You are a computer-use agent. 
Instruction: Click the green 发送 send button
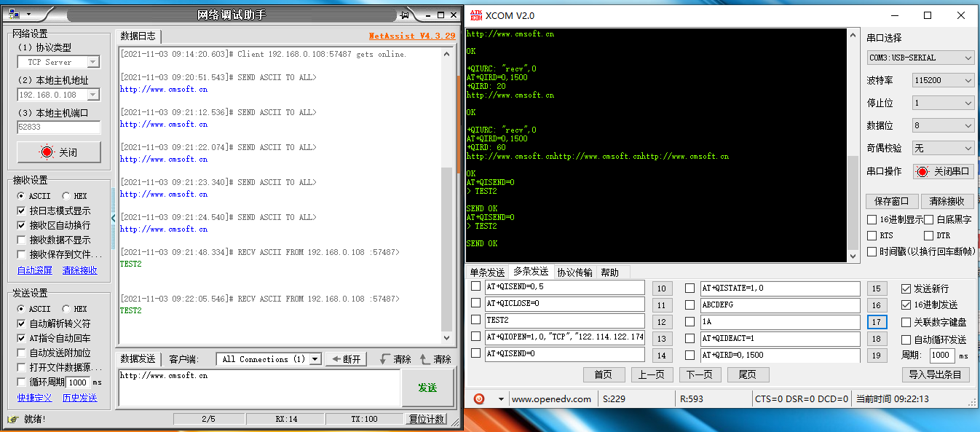coord(428,387)
